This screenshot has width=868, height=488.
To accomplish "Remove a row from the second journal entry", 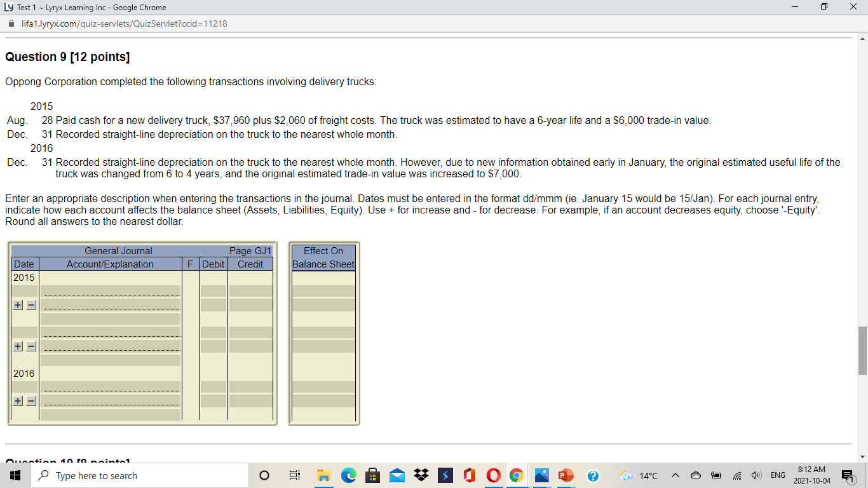I will tap(30, 345).
